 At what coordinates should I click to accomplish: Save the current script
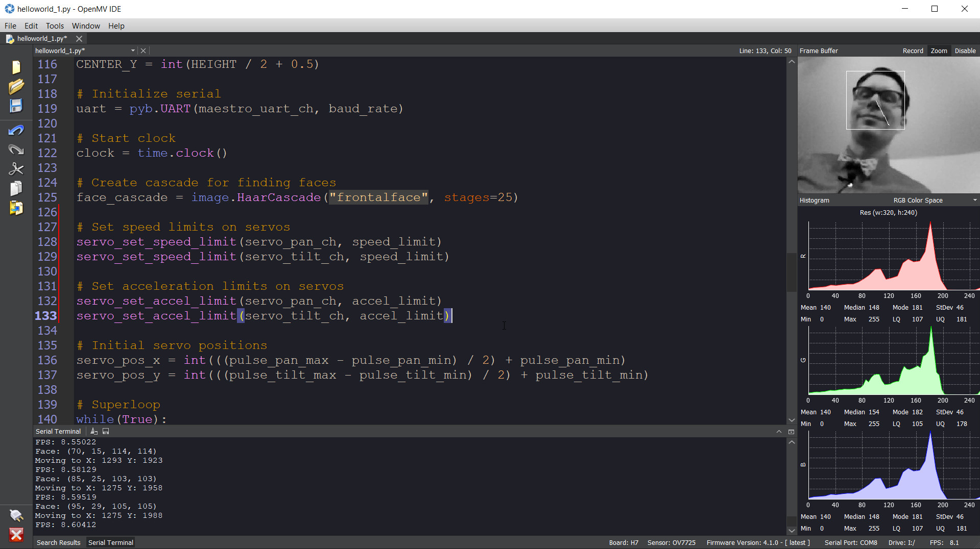pos(16,106)
